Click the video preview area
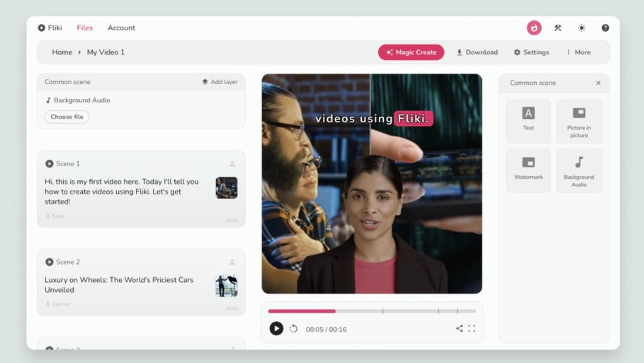 point(372,184)
